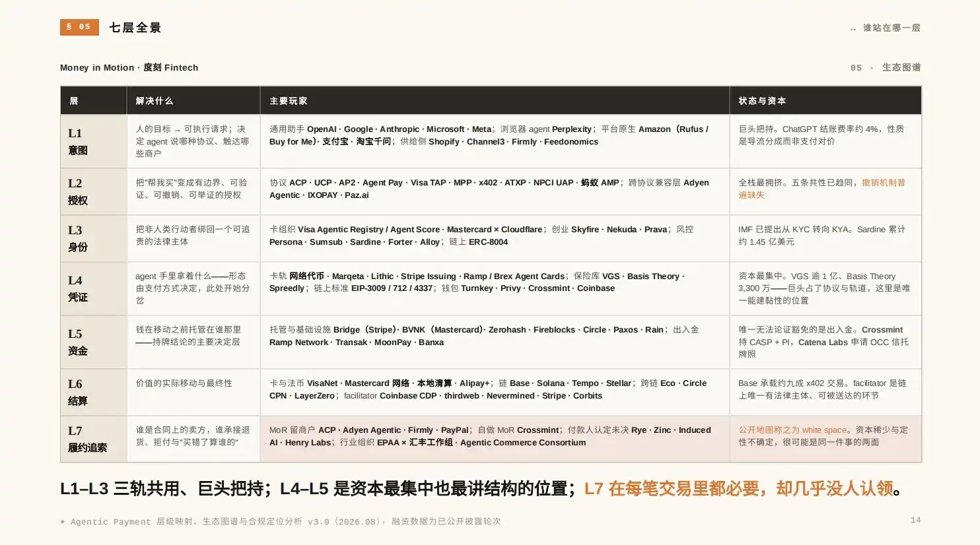The width and height of the screenshot is (980, 545).
Task: Click the cell starting "钱在移动之前托管在谁那里"
Action: coord(193,342)
